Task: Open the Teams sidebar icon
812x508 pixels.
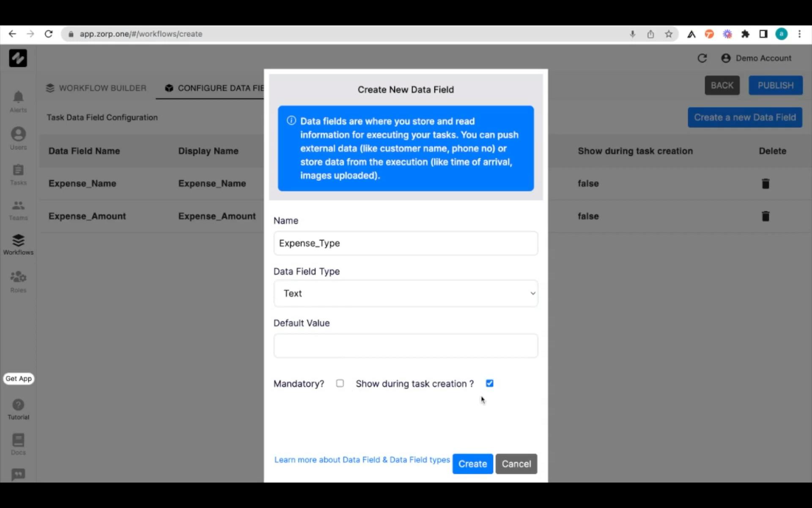Action: pyautogui.click(x=18, y=206)
